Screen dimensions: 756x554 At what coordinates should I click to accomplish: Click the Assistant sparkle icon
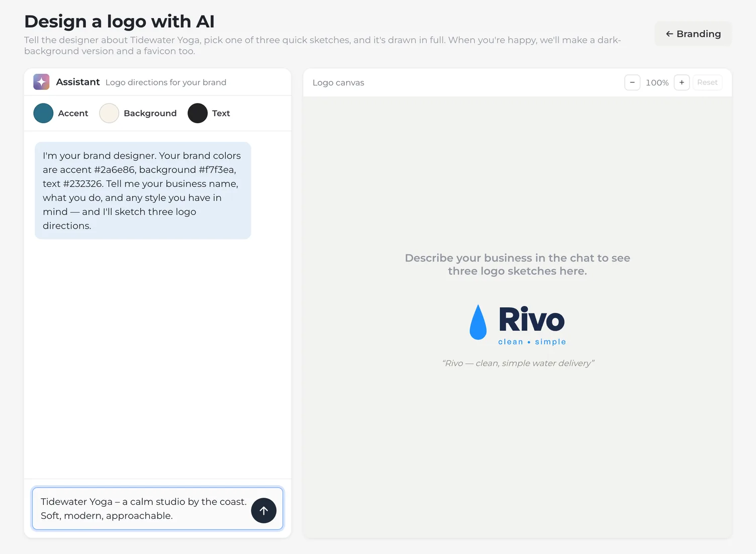tap(41, 82)
